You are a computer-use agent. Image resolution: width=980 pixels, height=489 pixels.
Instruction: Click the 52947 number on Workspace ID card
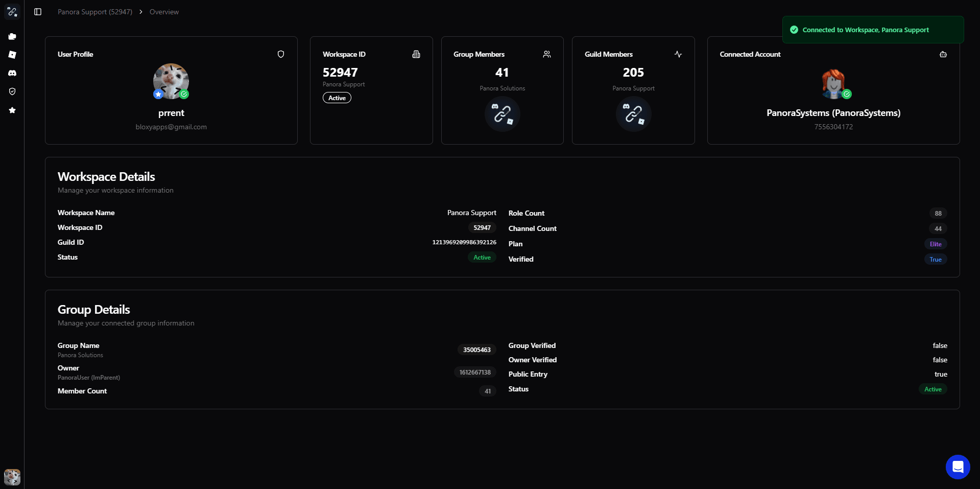[340, 73]
